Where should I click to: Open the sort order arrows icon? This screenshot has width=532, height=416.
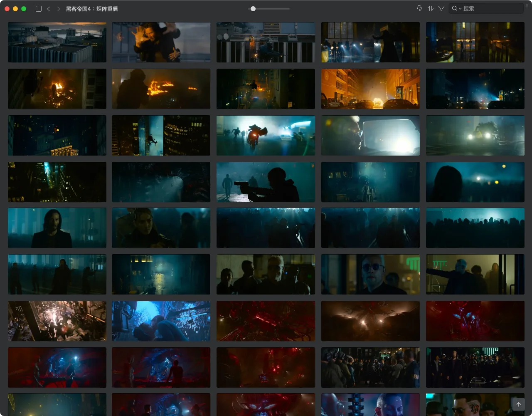pyautogui.click(x=430, y=8)
